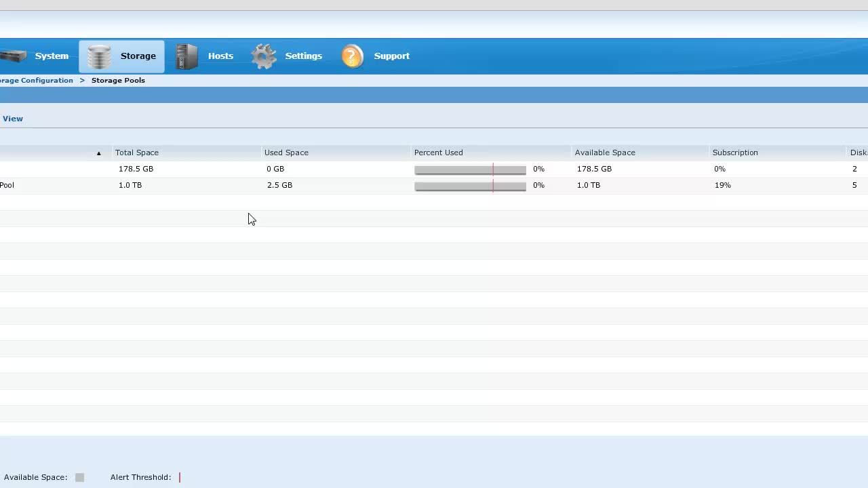Click the Storage Pools breadcrumb entry

pyautogui.click(x=118, y=80)
